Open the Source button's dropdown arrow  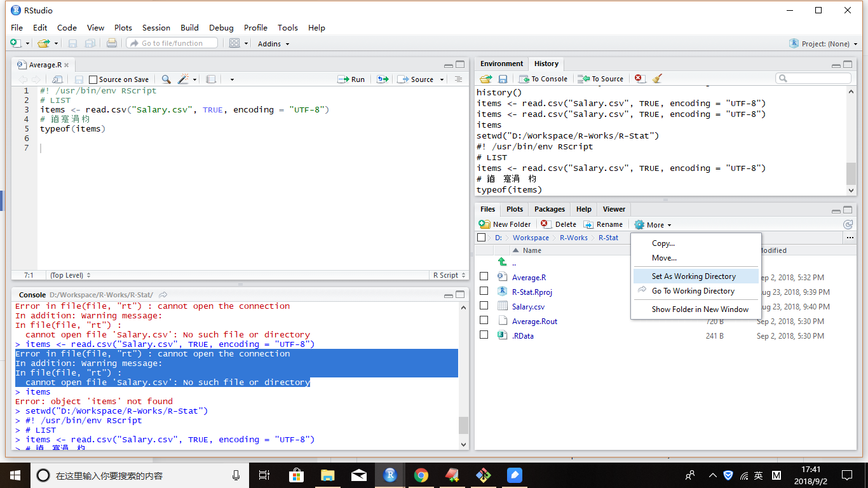coord(440,79)
